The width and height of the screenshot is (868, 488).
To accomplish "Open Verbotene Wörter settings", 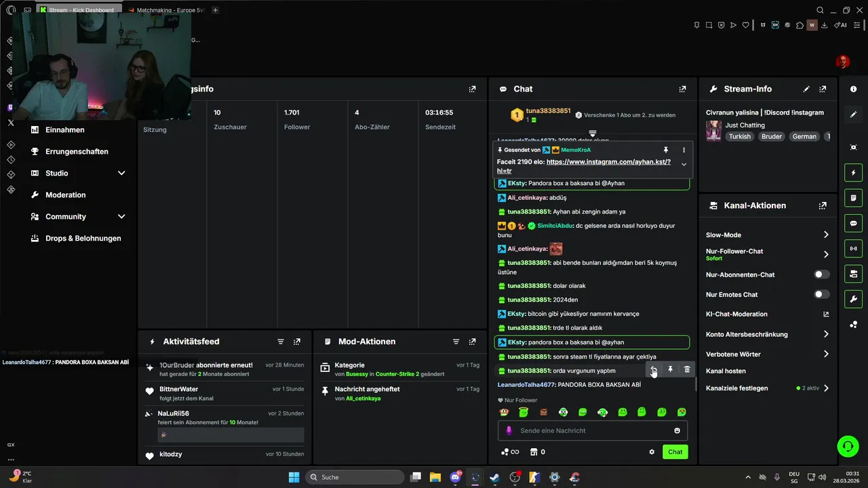I will coord(768,354).
